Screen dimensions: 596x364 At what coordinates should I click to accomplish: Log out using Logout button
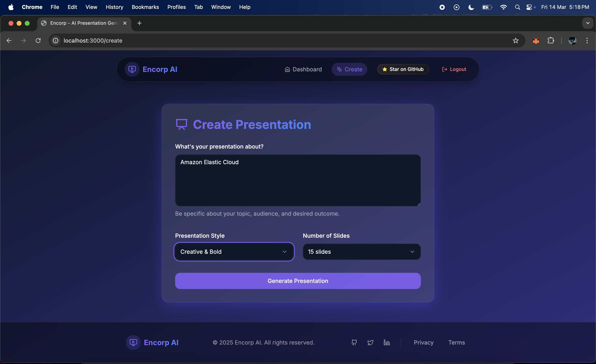[x=454, y=69]
